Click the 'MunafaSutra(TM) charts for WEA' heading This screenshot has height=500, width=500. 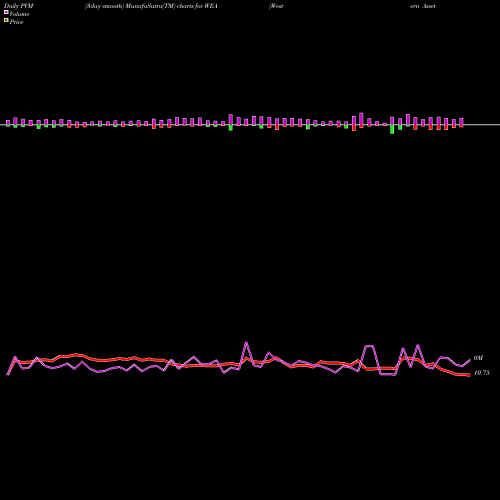click(x=172, y=6)
